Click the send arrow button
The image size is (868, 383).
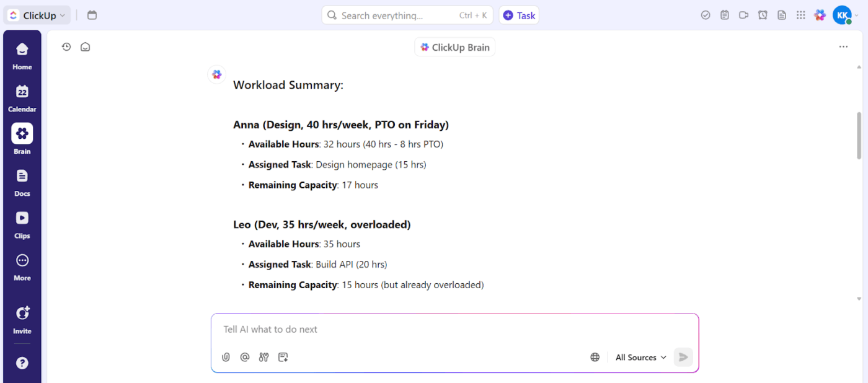(683, 357)
